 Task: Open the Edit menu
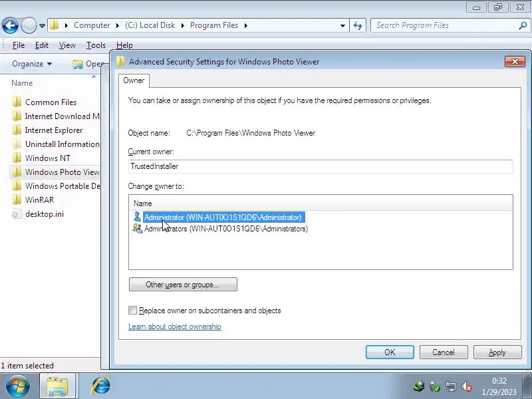[42, 45]
